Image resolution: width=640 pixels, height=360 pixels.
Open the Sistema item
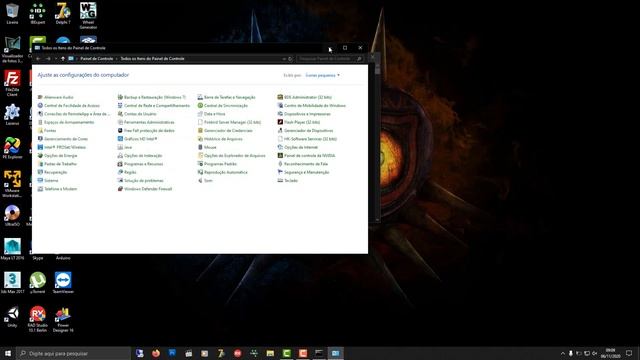[x=48, y=180]
